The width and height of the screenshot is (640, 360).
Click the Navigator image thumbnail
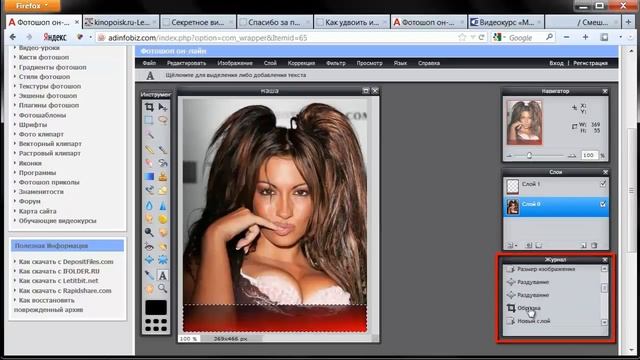pos(524,122)
